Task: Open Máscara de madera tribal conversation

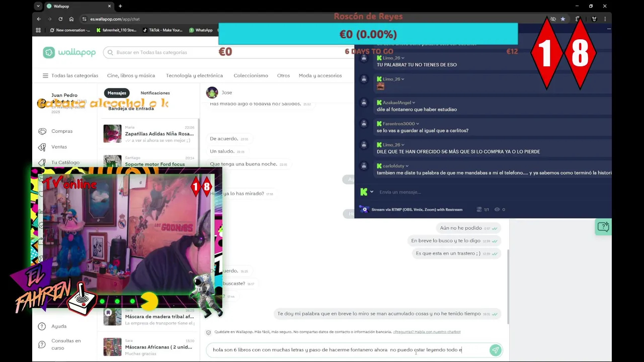Action: [149, 317]
